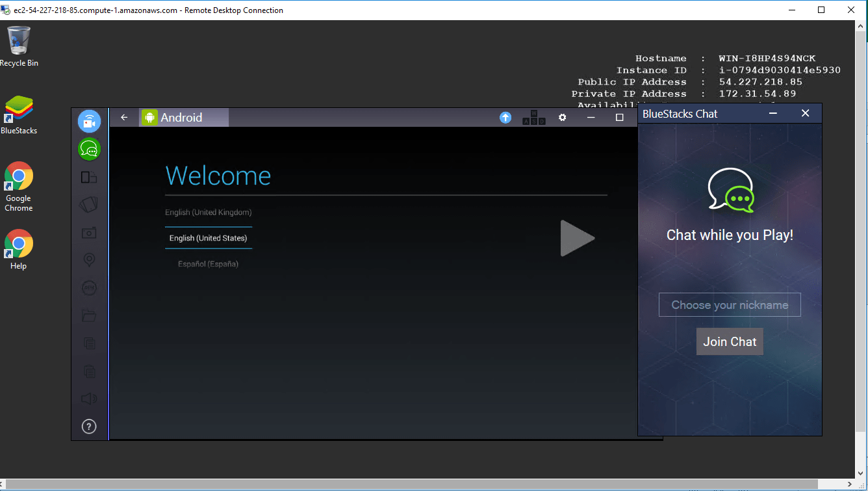Open the BlueStacks desktop shortcut

point(19,115)
